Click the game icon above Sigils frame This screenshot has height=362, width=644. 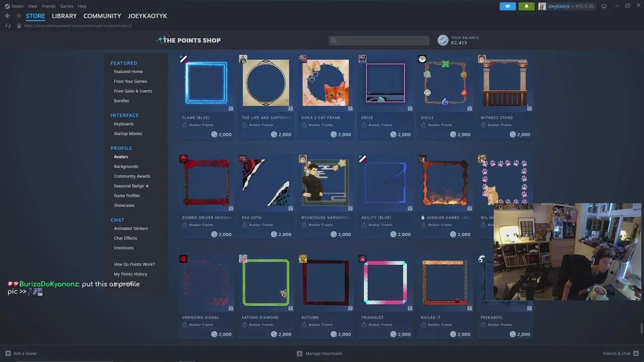pyautogui.click(x=422, y=59)
